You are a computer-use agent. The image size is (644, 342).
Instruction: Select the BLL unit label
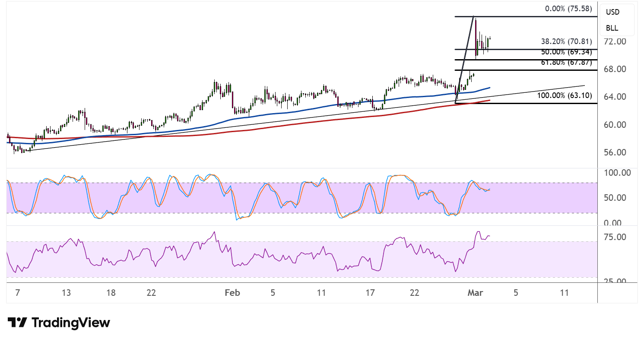tap(612, 28)
